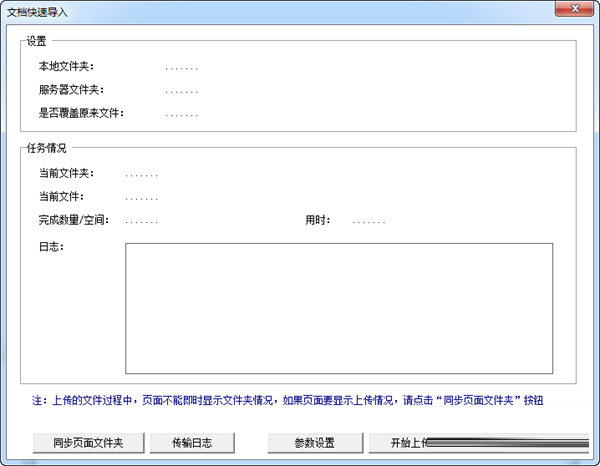Click the 任务情况 group box title
The image size is (600, 466).
pyautogui.click(x=47, y=148)
